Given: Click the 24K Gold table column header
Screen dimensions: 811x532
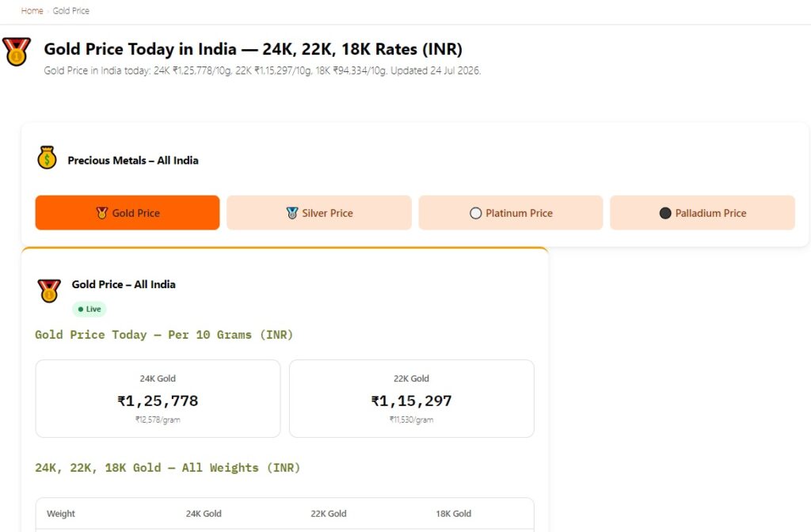Looking at the screenshot, I should pyautogui.click(x=204, y=513).
